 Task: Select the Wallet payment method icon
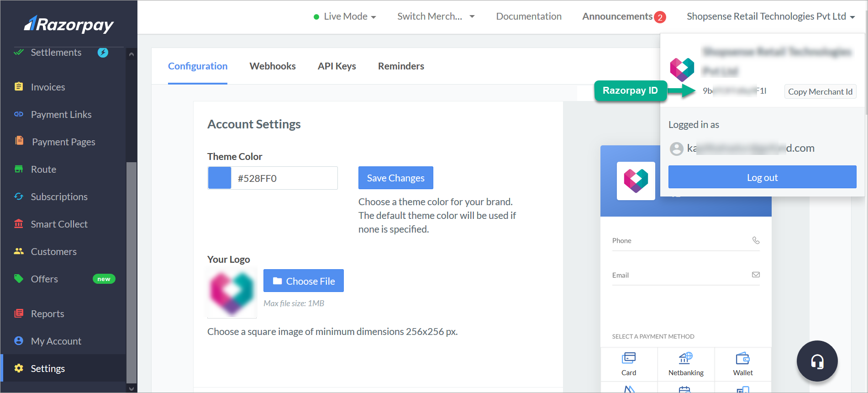coord(743,358)
